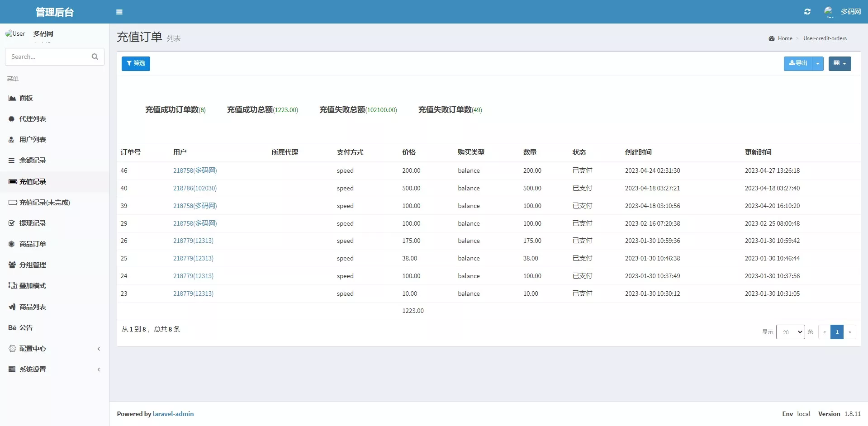Select 分组管理 menu item
This screenshot has height=426, width=868.
[x=32, y=265]
